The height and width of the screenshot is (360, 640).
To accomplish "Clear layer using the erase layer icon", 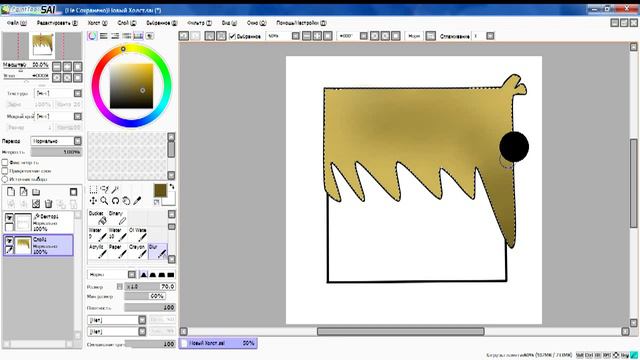I will (36, 203).
